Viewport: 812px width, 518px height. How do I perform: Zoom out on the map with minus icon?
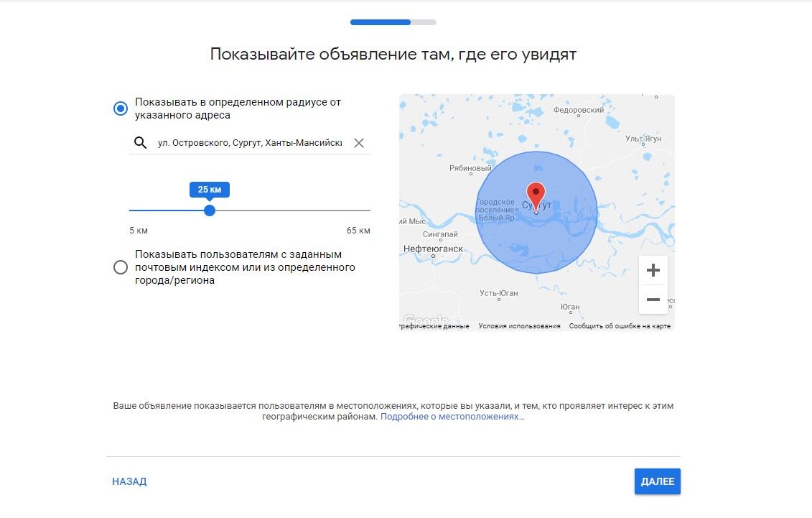click(653, 300)
